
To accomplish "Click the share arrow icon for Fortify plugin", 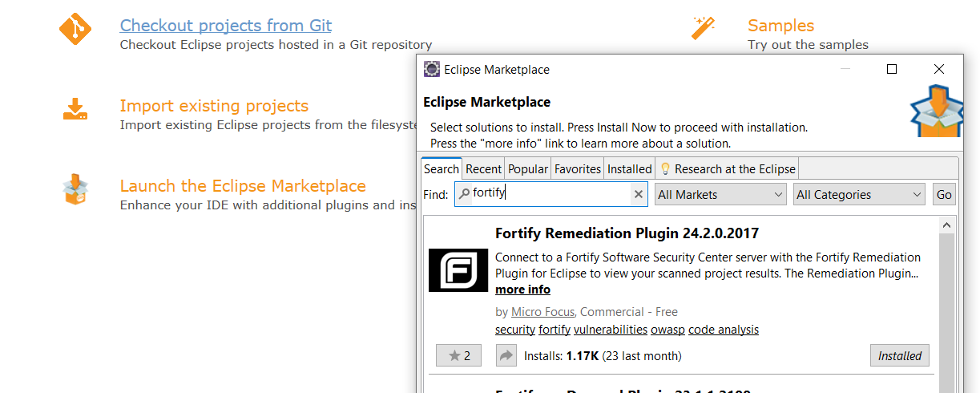I will tap(506, 355).
